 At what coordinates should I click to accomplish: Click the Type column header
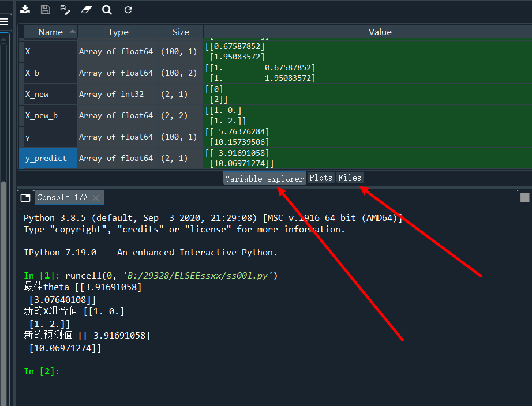point(118,32)
